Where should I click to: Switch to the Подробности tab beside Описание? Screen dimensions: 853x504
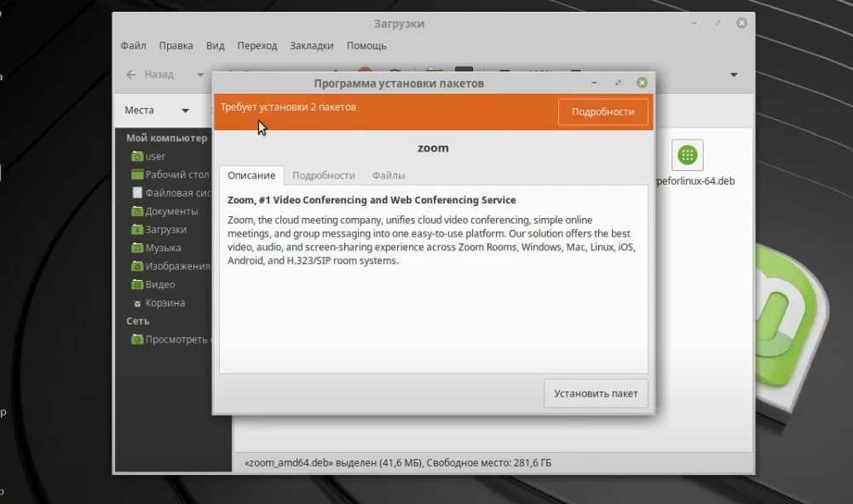(323, 175)
